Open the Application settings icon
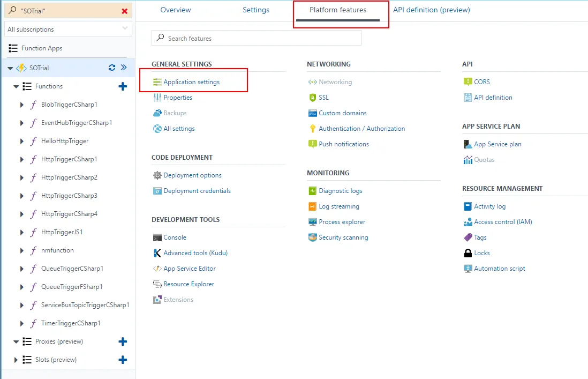Viewport: 588px width, 379px height. 157,82
